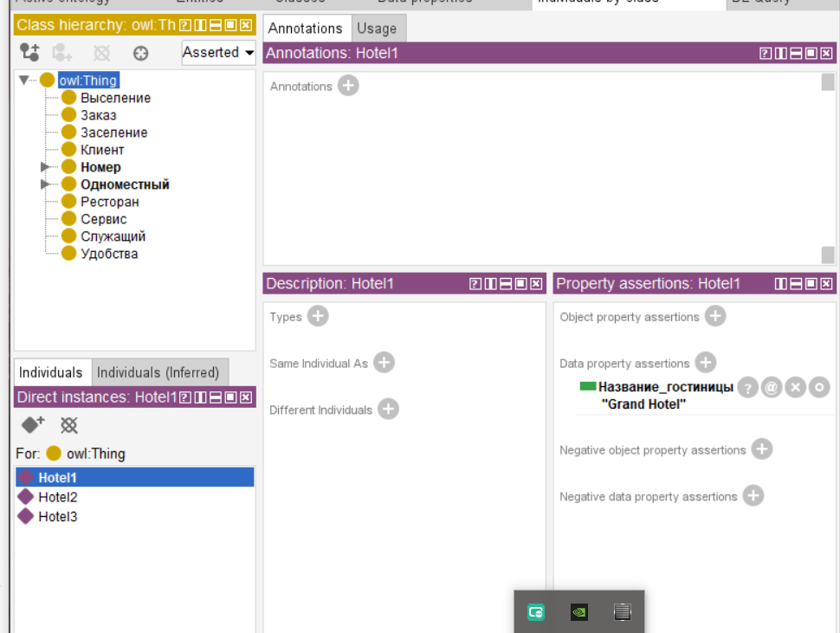Expand the Номер class node
The image size is (840, 633).
pos(45,167)
